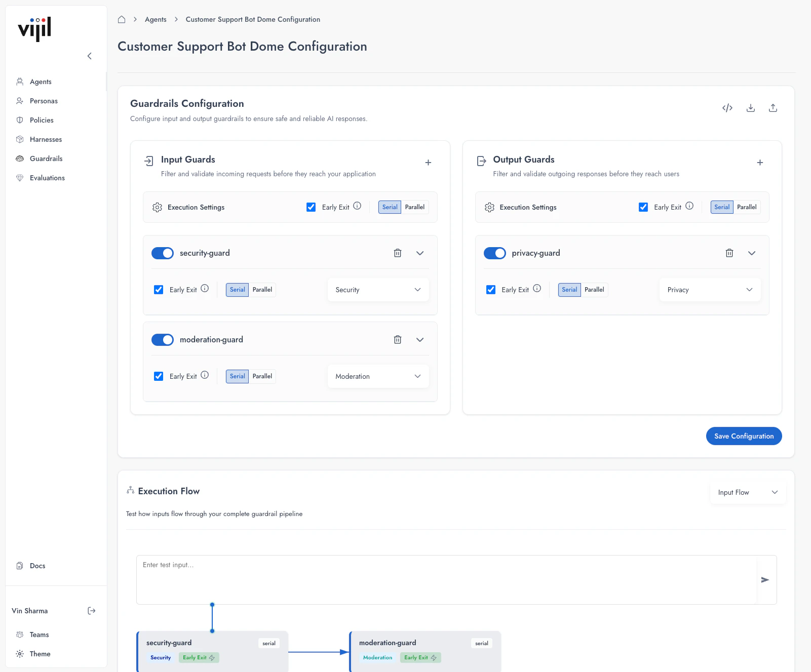The image size is (811, 672).
Task: Open the code view icon
Action: (x=727, y=108)
